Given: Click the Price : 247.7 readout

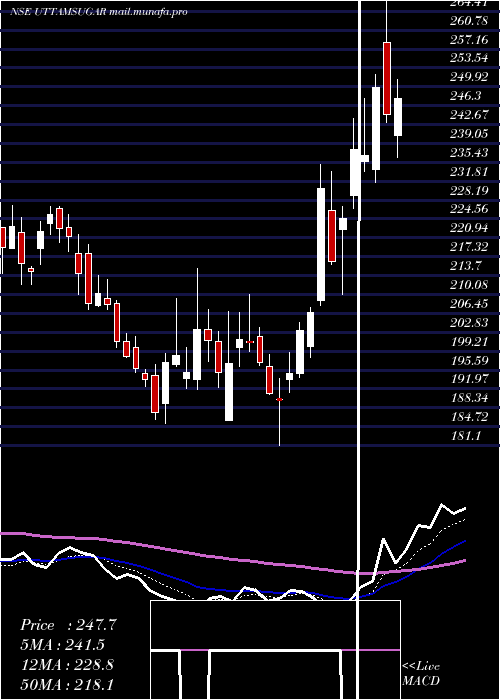Looking at the screenshot, I should (x=68, y=625).
